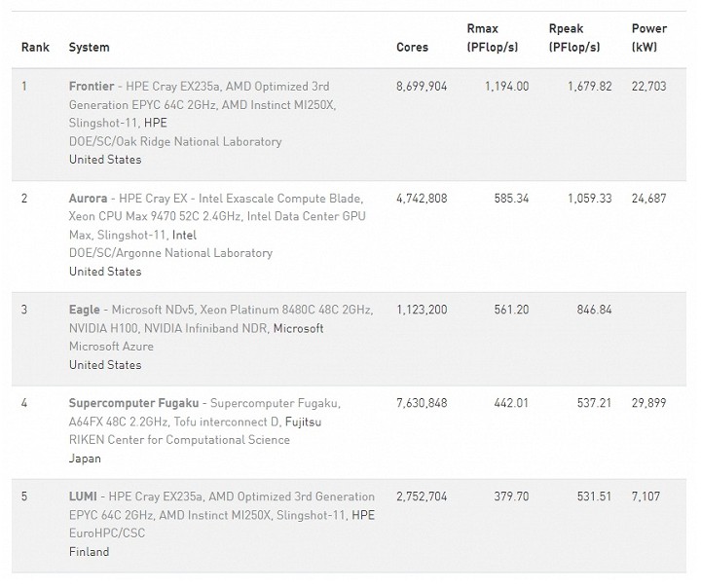
Task: Click the System column header
Action: 90,47
